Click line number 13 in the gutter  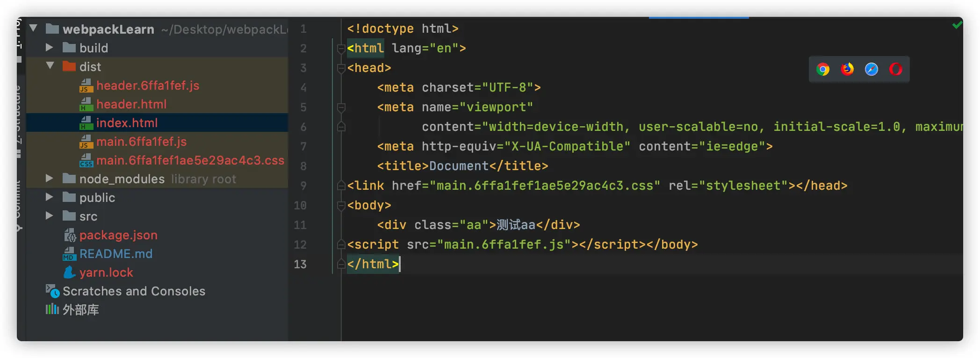click(300, 264)
